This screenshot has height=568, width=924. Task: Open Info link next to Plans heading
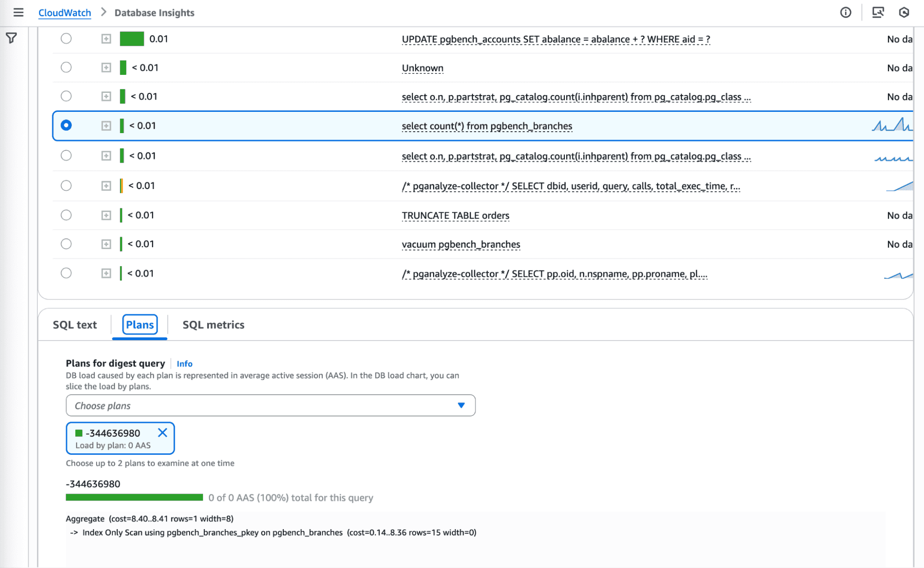(x=184, y=364)
